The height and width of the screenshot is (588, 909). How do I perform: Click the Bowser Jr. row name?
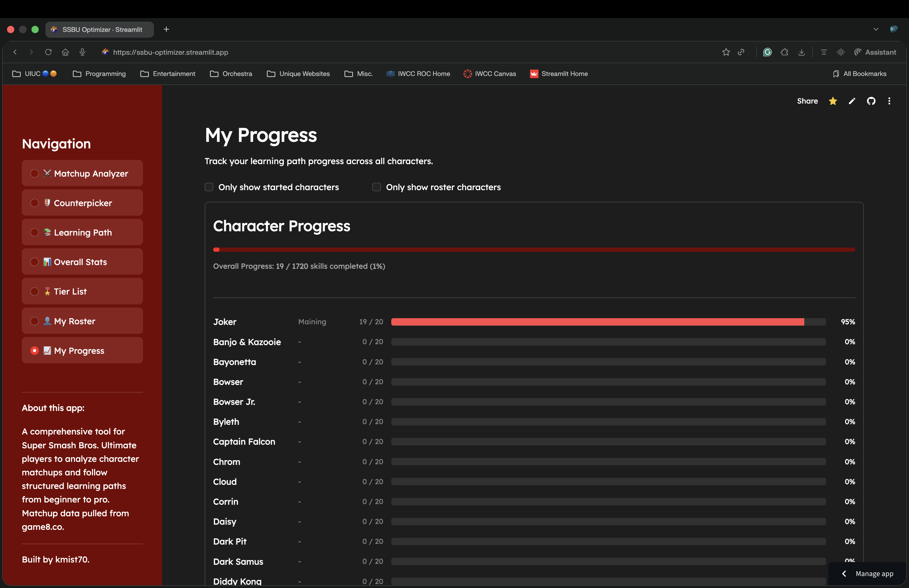(234, 402)
